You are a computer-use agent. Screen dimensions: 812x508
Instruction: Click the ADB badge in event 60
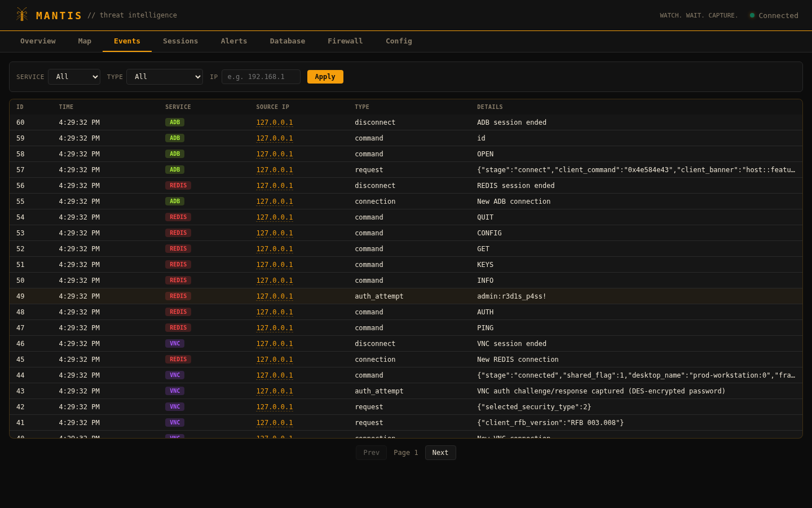point(175,122)
